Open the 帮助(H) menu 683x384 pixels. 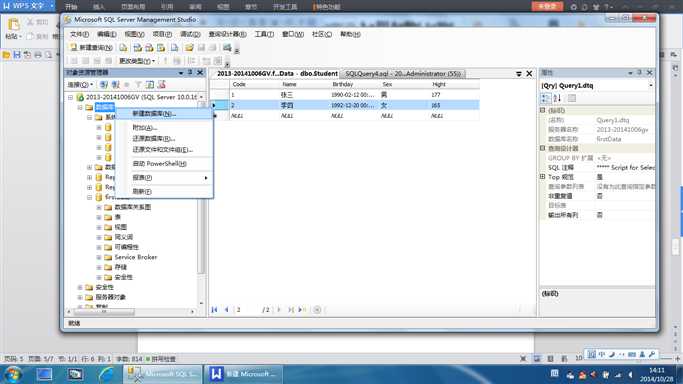[x=350, y=34]
